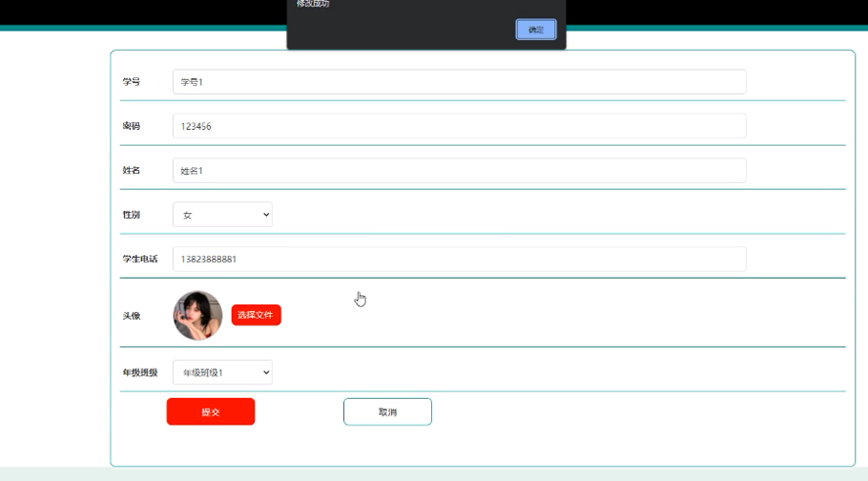Screen dimensions: 868x481
Task: Click the round avatar photo thumbnail
Action: pos(197,315)
